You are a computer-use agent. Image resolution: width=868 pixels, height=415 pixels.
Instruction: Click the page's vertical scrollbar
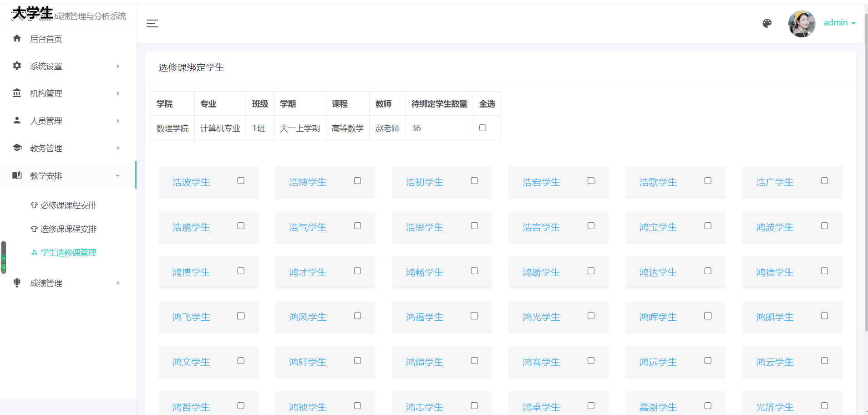pos(866,173)
